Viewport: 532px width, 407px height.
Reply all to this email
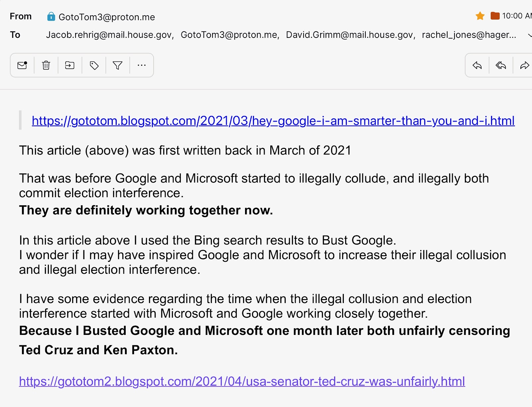pyautogui.click(x=501, y=65)
